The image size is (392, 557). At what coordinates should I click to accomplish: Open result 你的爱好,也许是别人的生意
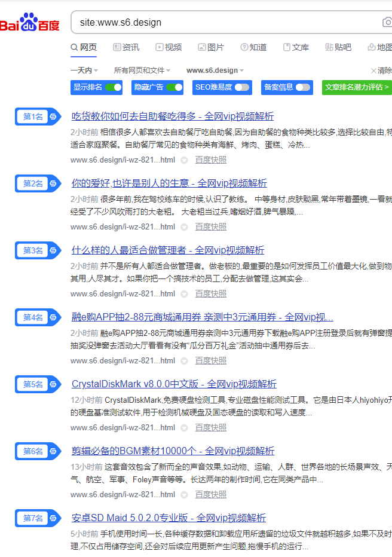169,183
